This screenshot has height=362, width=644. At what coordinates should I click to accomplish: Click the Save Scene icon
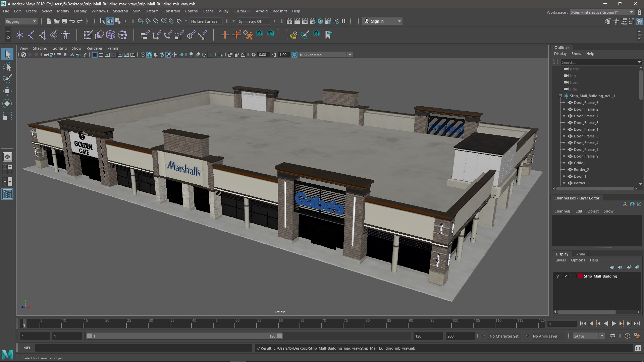pyautogui.click(x=64, y=21)
